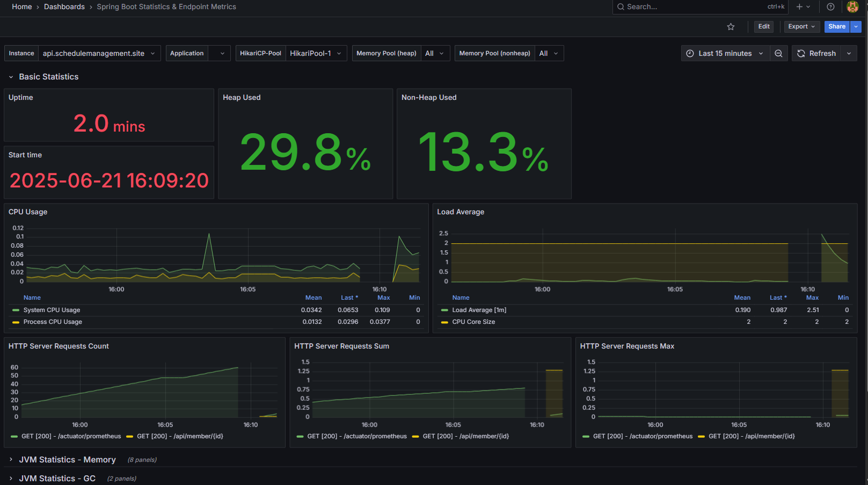Click HTTP Server Requests Max panel title
Image resolution: width=868 pixels, height=485 pixels.
click(627, 346)
